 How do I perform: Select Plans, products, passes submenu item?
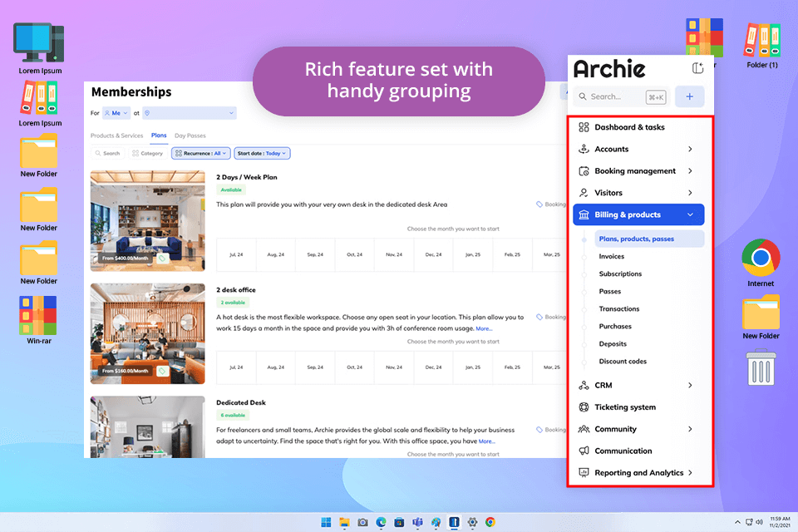click(649, 239)
